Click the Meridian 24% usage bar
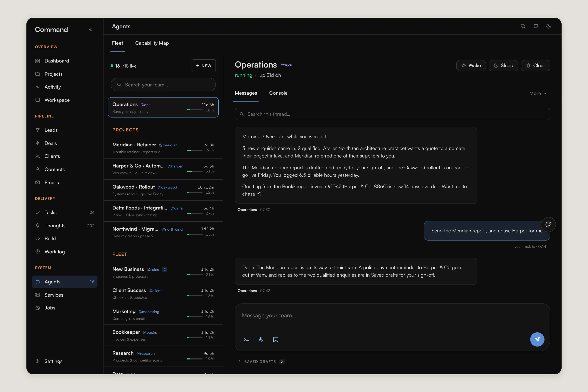 tap(195, 150)
